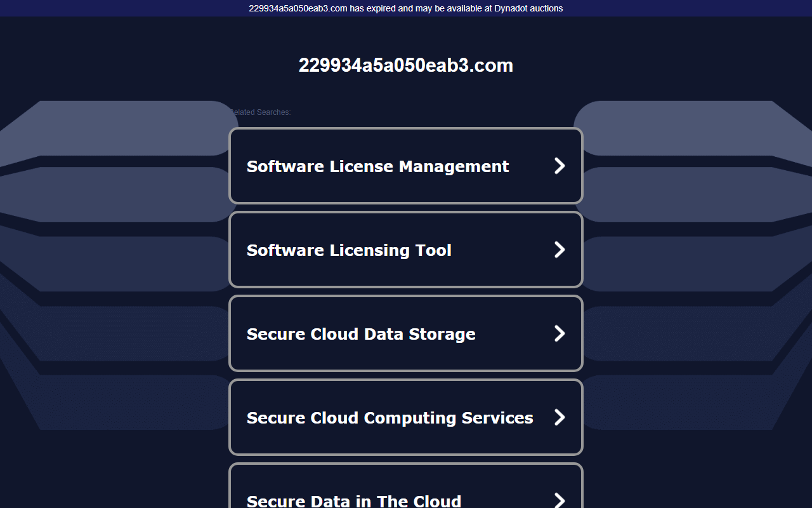The height and width of the screenshot is (508, 812).
Task: Open the Secure Cloud Data Storage link
Action: tap(406, 333)
